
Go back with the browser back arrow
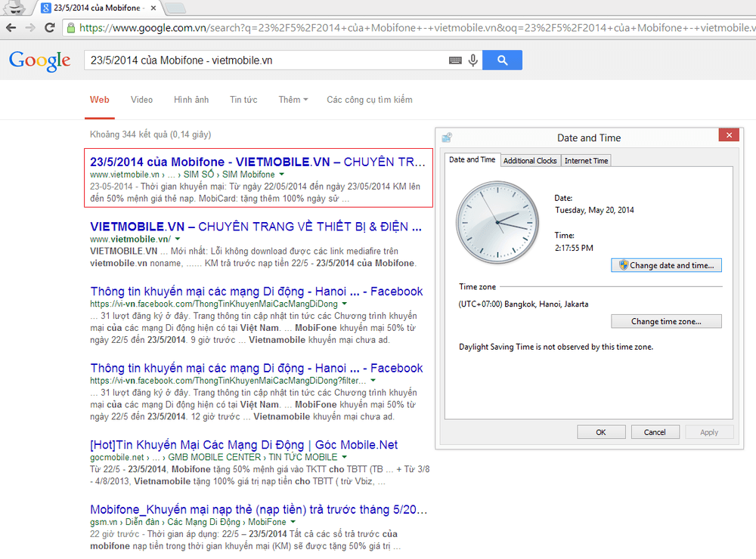click(11, 28)
